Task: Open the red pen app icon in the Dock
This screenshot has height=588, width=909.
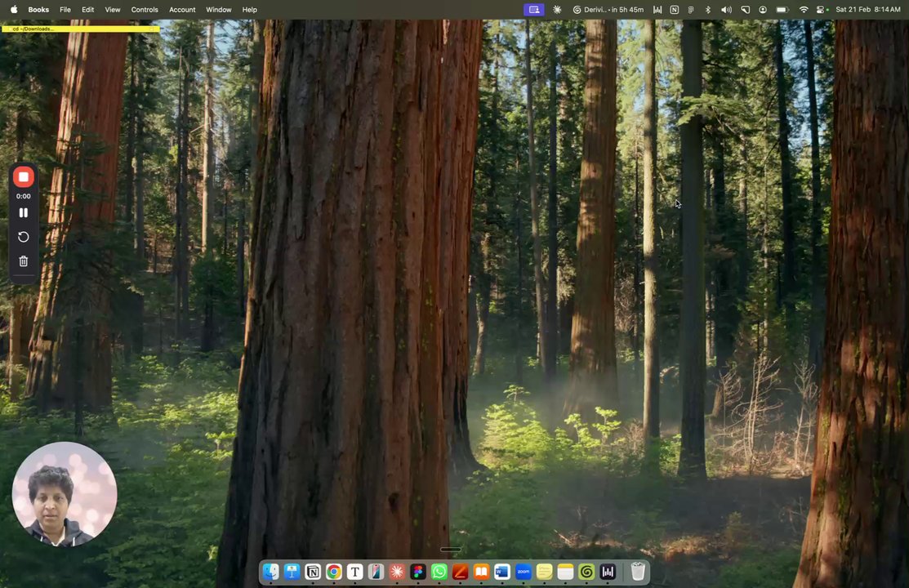Action: [461, 572]
